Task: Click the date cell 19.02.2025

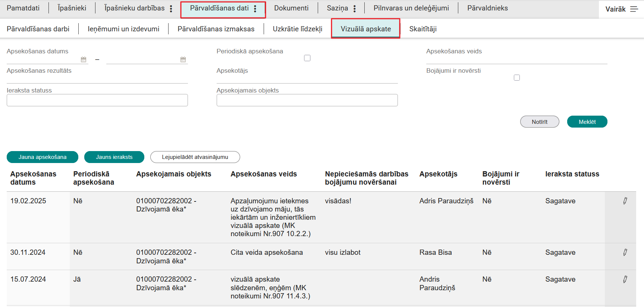Action: pyautogui.click(x=28, y=201)
